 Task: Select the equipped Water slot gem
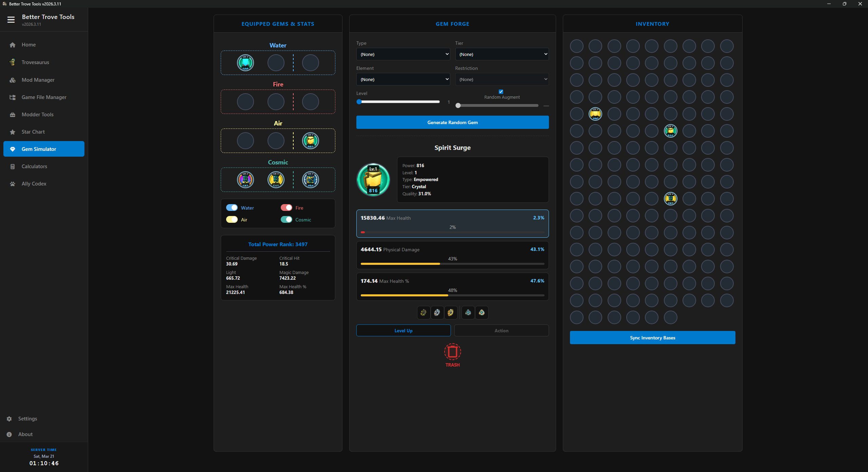(x=245, y=63)
